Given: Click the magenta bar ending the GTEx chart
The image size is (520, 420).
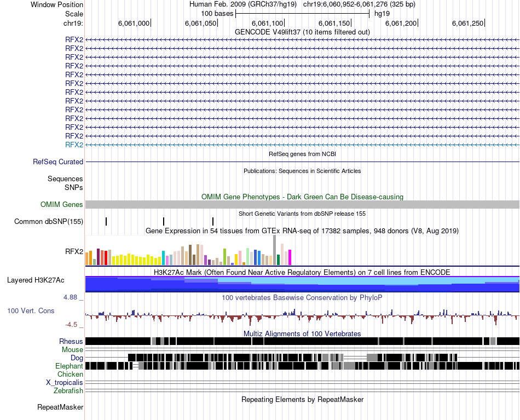Looking at the screenshot, I should click(x=290, y=257).
